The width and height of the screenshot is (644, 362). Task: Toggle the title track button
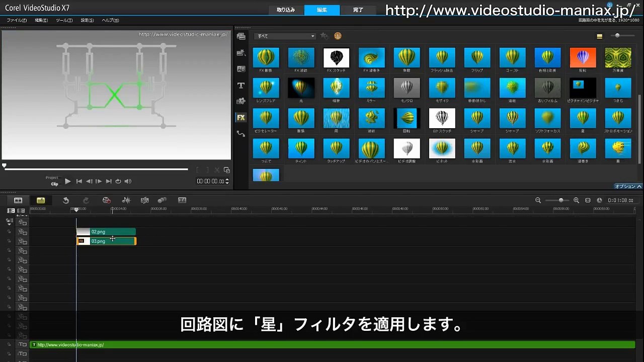tap(22, 345)
